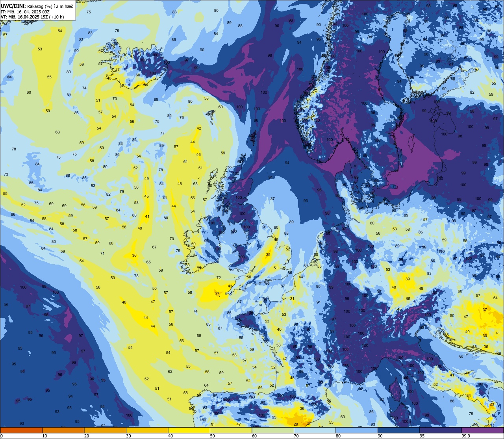
Task: Click the legend label "50"
Action: (x=212, y=436)
